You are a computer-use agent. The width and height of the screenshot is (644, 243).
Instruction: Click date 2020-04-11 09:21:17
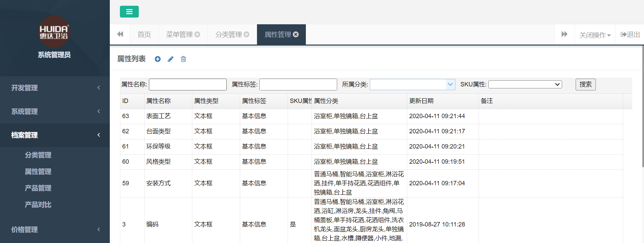[x=437, y=131]
